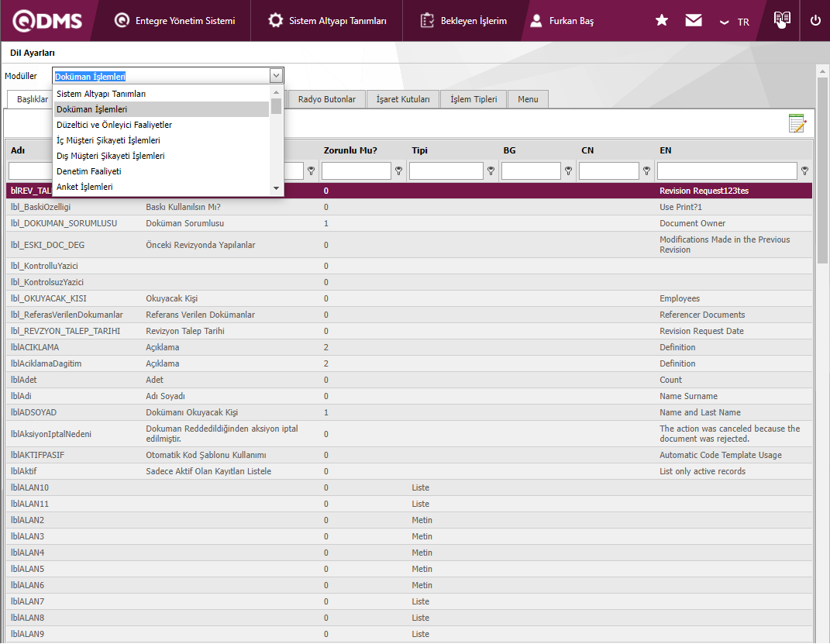Select the lblALAN9 row
The image size is (830, 644).
(x=409, y=634)
